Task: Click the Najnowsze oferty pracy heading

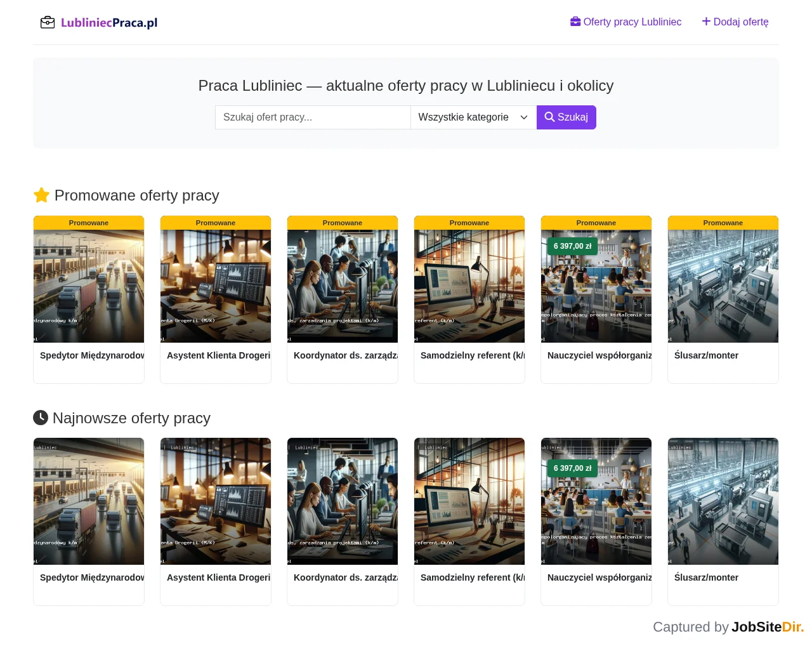Action: pos(131,418)
